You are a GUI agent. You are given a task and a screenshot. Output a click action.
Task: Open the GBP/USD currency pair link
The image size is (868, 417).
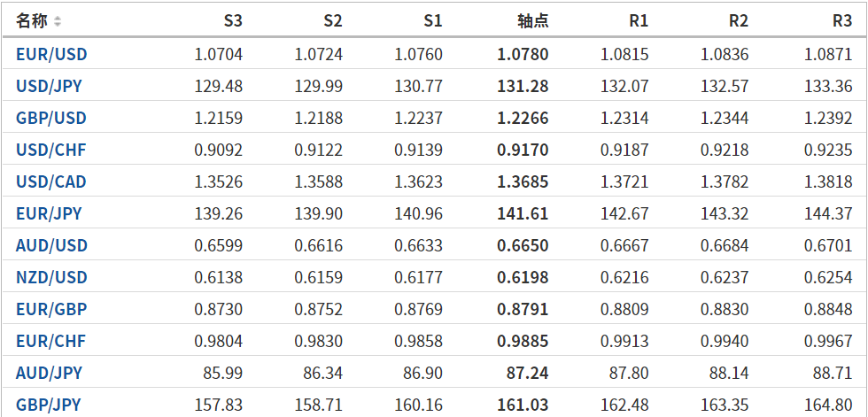pyautogui.click(x=51, y=118)
